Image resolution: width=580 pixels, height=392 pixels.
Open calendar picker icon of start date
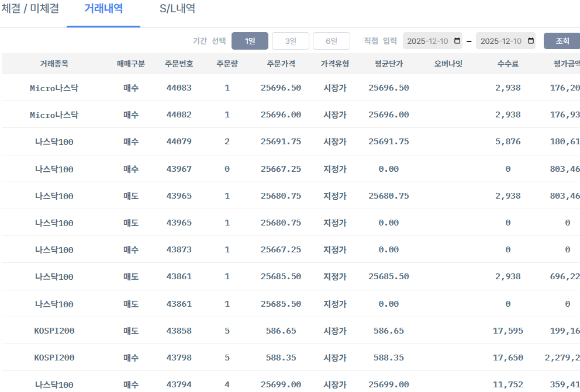(457, 41)
